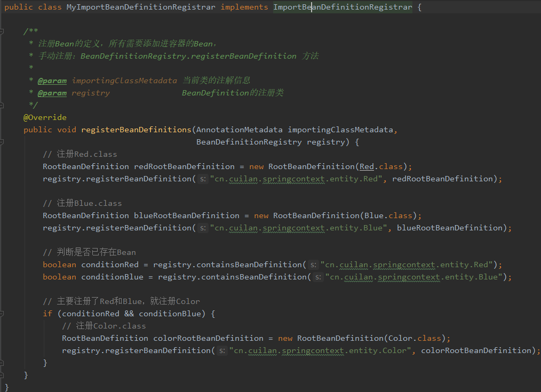Collapse the registerBeanDefinitions method via gutter fold marker
The width and height of the screenshot is (541, 392).
pos(2,142)
